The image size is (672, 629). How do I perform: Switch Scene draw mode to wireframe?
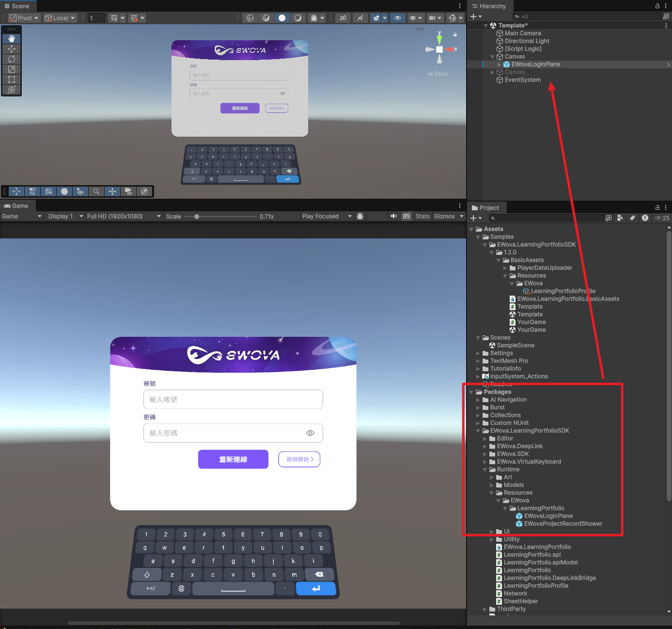(250, 18)
